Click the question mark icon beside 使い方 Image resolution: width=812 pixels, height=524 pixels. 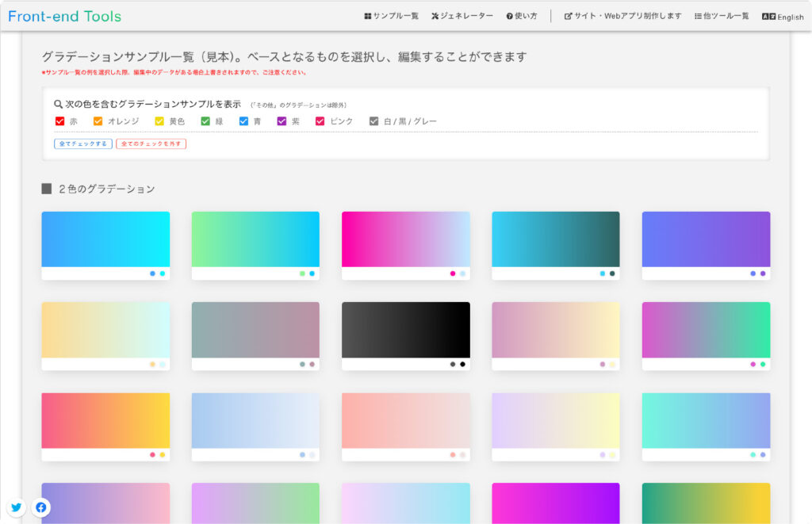click(x=510, y=16)
